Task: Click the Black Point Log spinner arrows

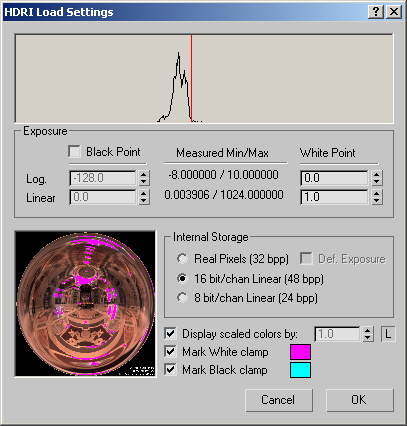Action: [144, 178]
